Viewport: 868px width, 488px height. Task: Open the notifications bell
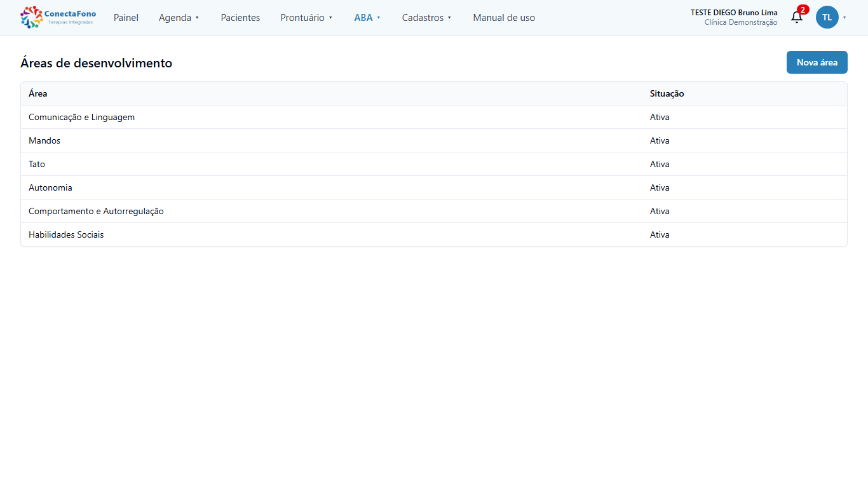(x=797, y=17)
